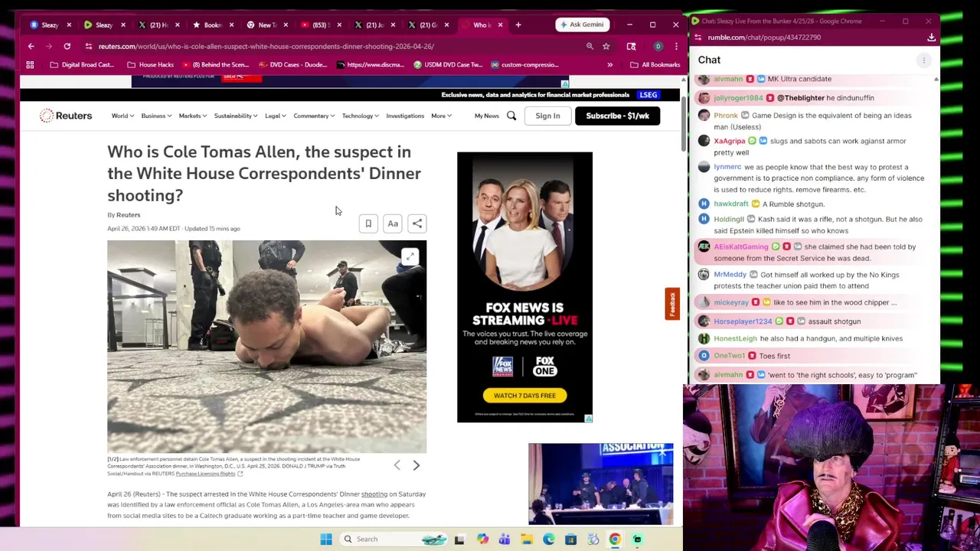
Task: Click the Reuters address bar URL
Action: 266,46
